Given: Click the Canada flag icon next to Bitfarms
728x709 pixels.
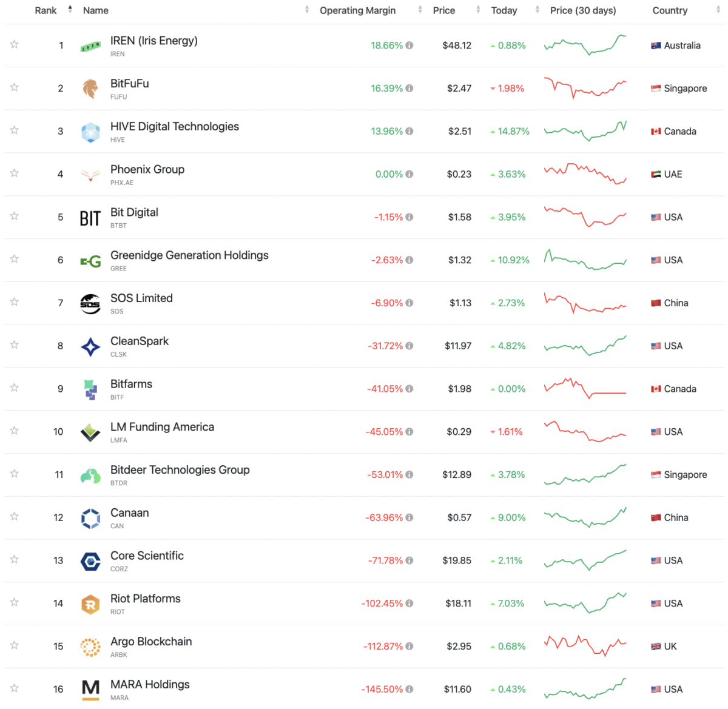Looking at the screenshot, I should click(657, 389).
